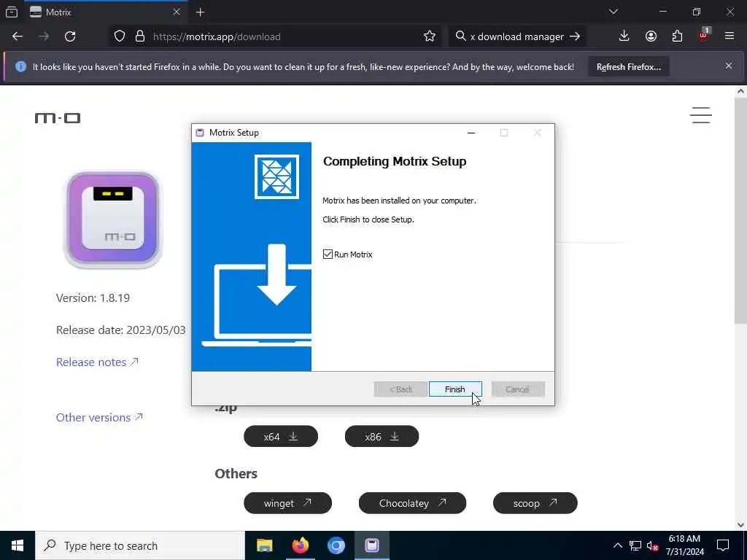The height and width of the screenshot is (560, 747).
Task: Click the 'Type here to search' taskbar box
Action: [140, 545]
